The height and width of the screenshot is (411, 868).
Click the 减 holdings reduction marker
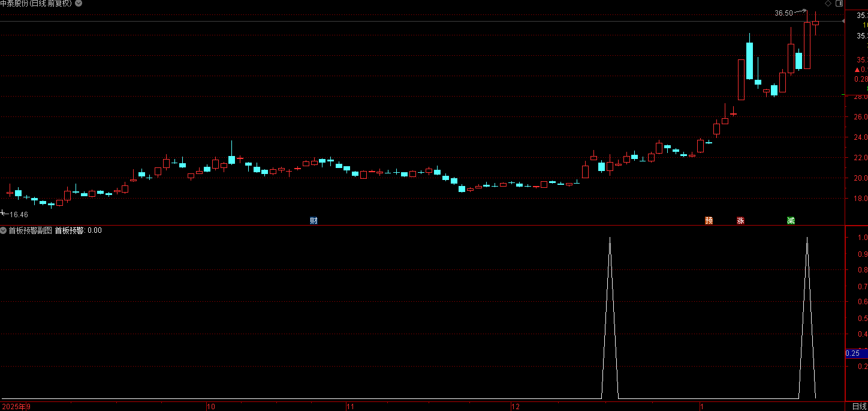791,221
